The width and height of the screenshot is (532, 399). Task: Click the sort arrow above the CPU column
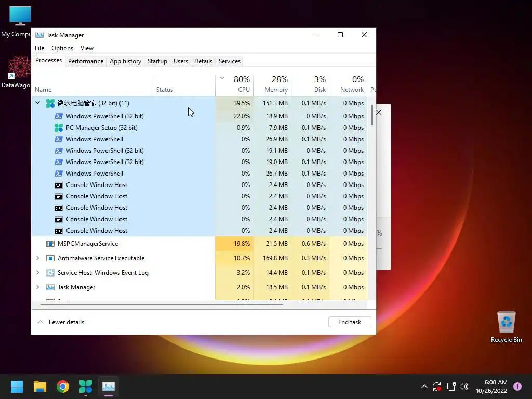222,78
